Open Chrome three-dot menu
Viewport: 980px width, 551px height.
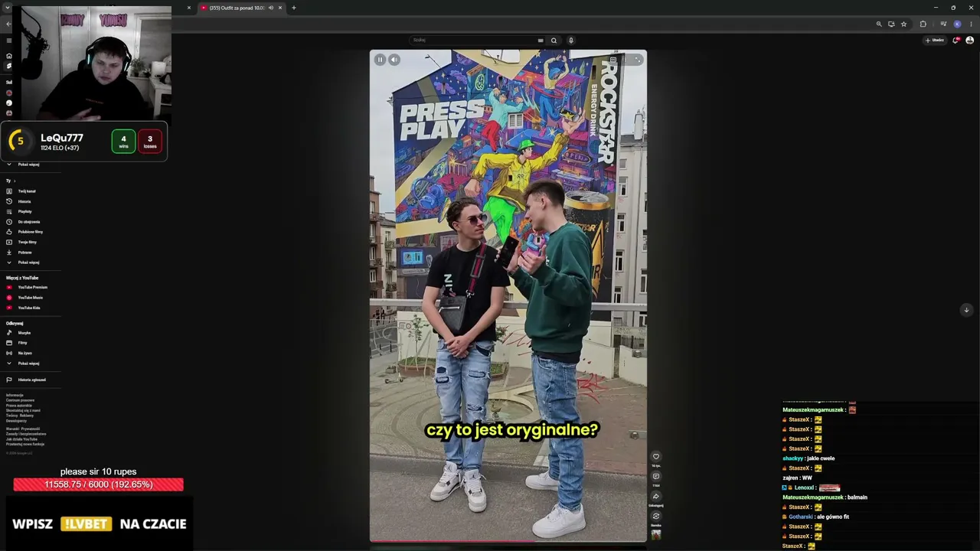[x=971, y=24]
